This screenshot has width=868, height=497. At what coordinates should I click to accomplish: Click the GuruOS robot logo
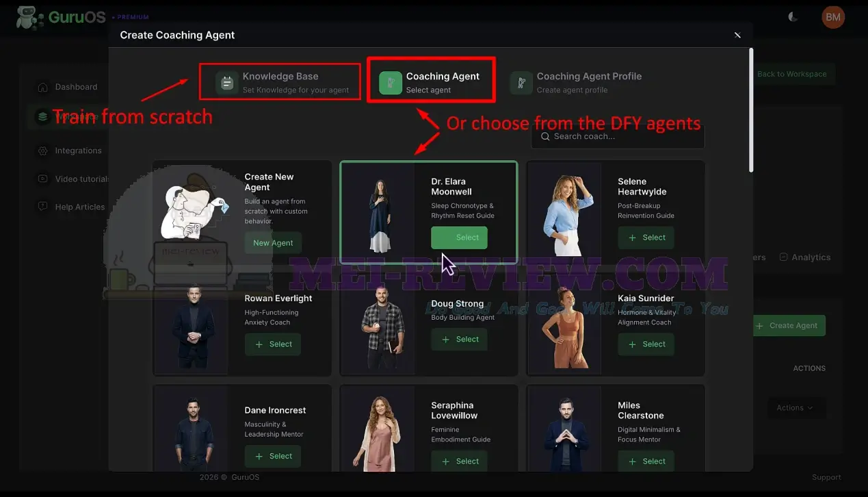click(x=29, y=18)
